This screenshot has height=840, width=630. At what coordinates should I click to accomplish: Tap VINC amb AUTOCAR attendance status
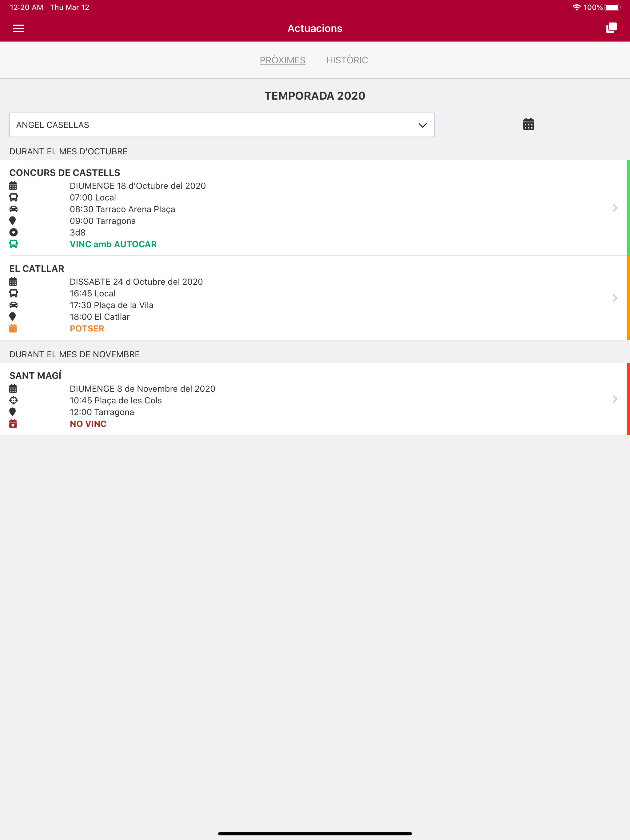coord(113,244)
